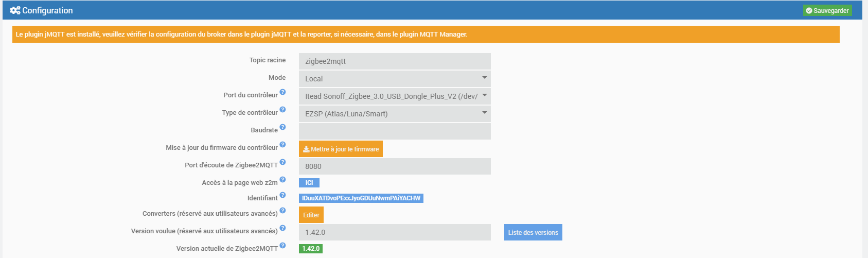This screenshot has width=868, height=258.
Task: Open help icon next to Identifiant
Action: [282, 195]
